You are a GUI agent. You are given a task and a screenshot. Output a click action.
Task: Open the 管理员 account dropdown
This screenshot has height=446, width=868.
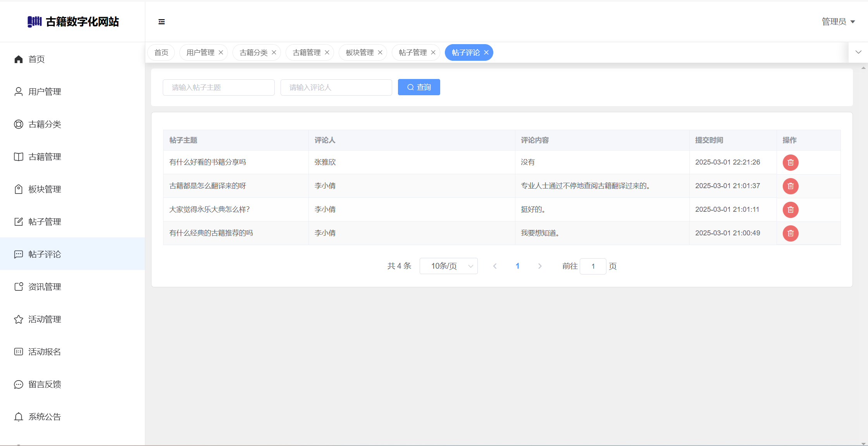pyautogui.click(x=838, y=22)
